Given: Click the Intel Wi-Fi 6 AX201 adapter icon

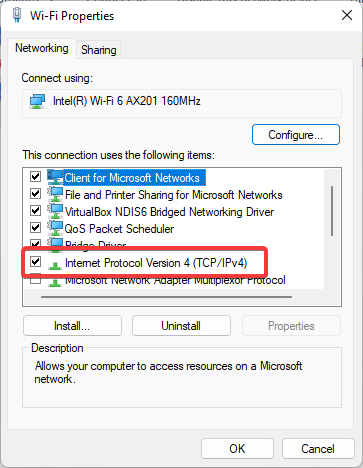Looking at the screenshot, I should (37, 101).
